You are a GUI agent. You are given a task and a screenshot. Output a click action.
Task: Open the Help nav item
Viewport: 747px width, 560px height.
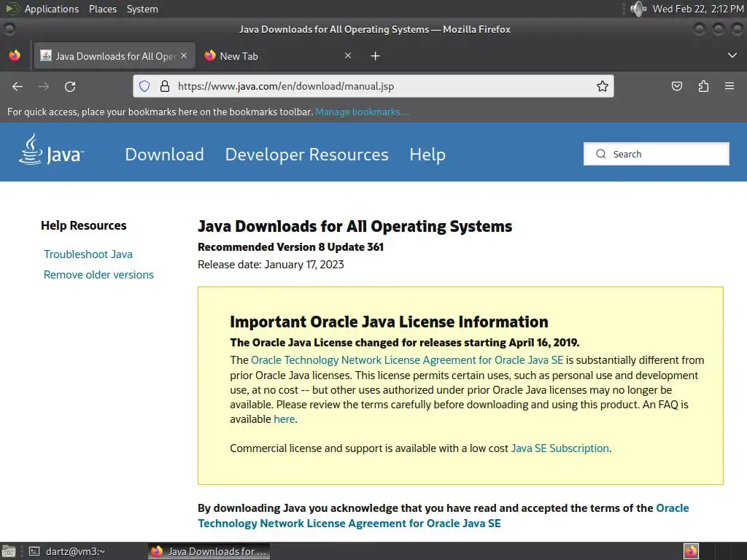(427, 155)
